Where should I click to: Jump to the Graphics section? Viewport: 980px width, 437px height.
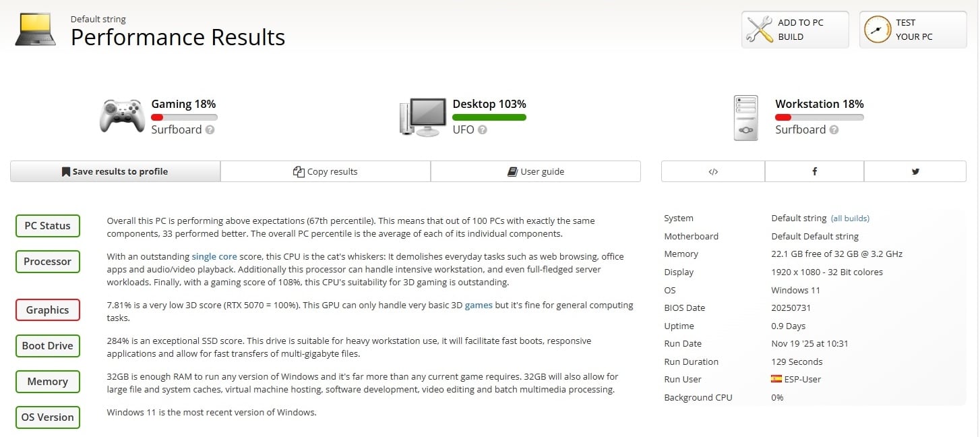click(x=47, y=310)
